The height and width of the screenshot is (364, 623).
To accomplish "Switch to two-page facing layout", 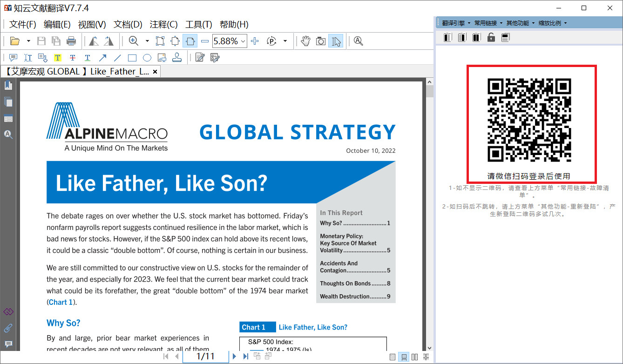I will pos(414,357).
